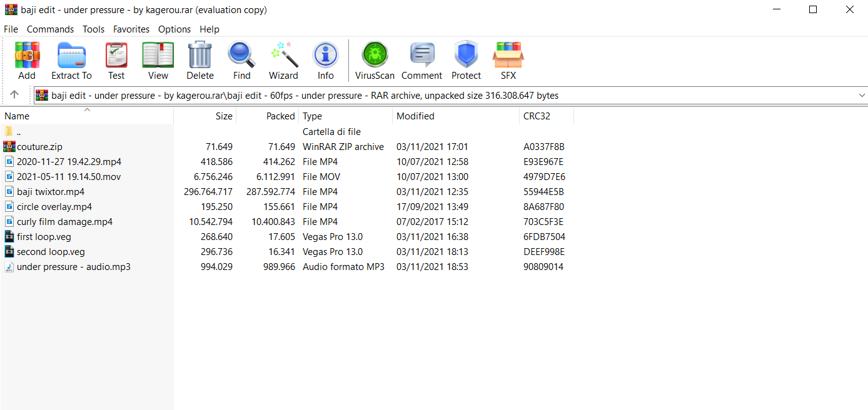Click size value 10.542.794
Screen dimensions: 868x410
[211, 222]
